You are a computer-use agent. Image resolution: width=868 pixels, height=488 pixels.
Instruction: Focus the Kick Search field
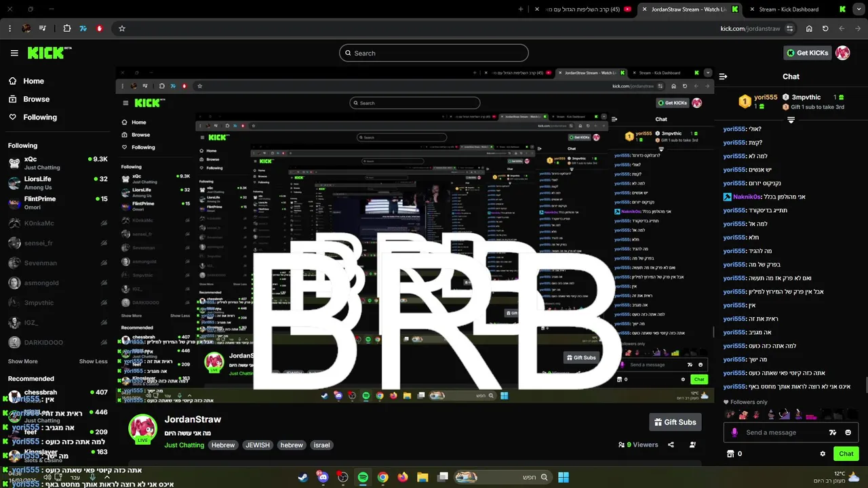click(x=434, y=53)
